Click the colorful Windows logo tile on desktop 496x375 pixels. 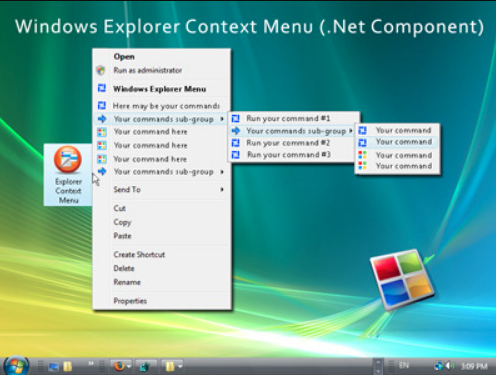(402, 279)
